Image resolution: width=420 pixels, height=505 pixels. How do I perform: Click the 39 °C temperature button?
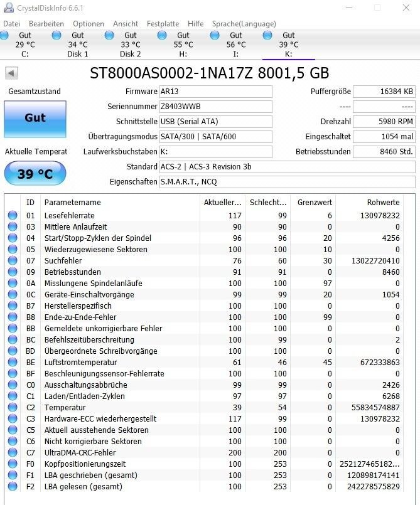point(35,174)
